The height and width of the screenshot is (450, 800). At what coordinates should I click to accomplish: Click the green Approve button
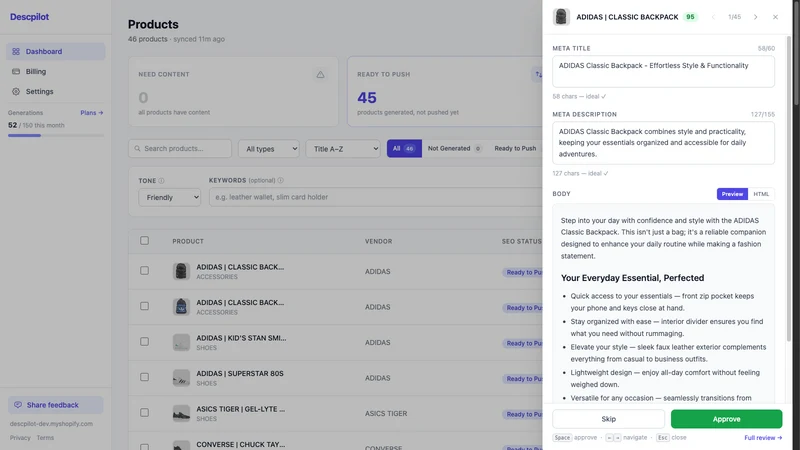tap(726, 419)
